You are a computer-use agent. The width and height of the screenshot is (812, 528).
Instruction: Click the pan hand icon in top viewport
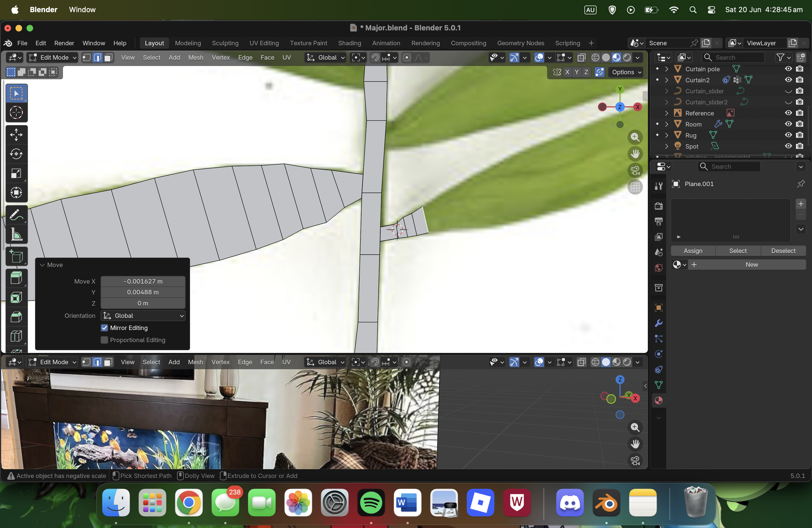tap(635, 154)
